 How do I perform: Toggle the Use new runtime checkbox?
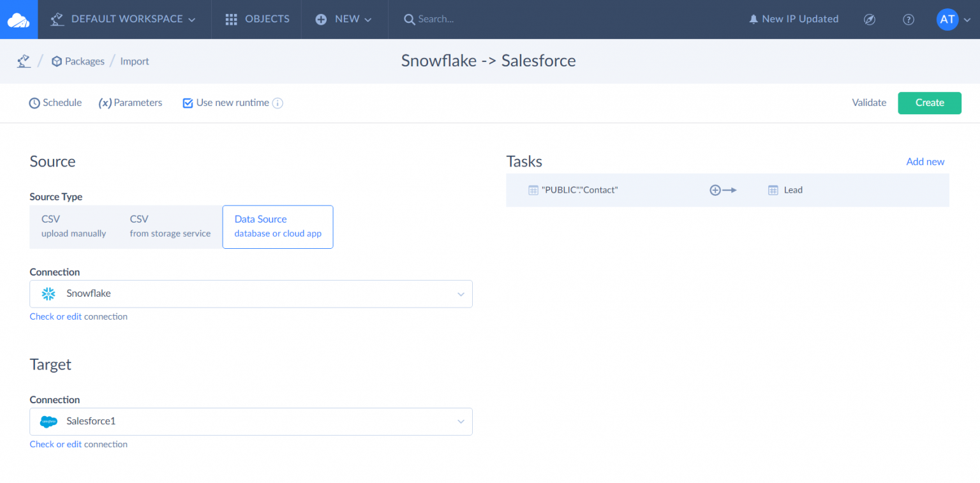click(x=188, y=103)
